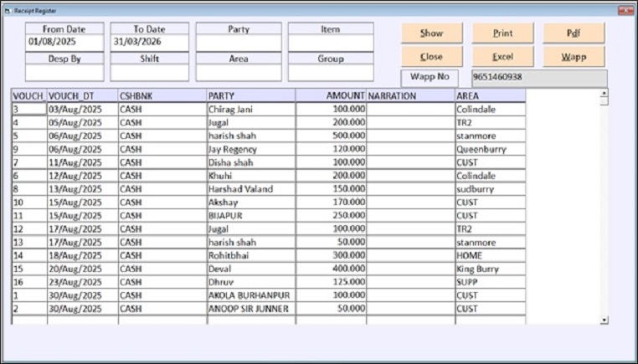Select area cell King Burry
This screenshot has width=638, height=364.
(491, 269)
